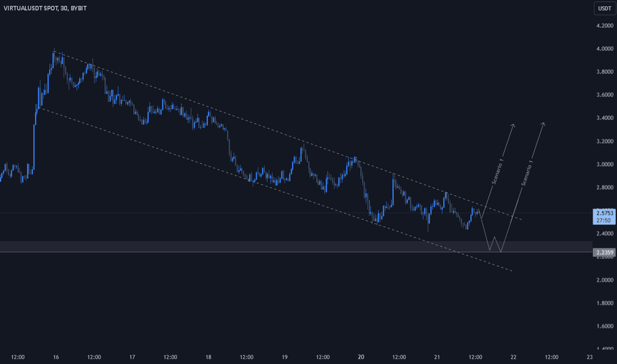Click the 2.0000 price axis label
The height and width of the screenshot is (364, 617).
pos(605,280)
